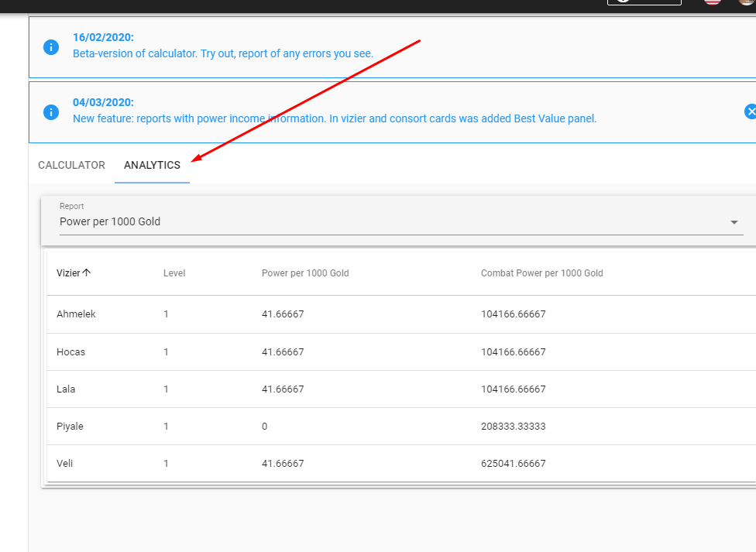Click the outlined button in top bar
Screen dimensions: 756x552
644,2
